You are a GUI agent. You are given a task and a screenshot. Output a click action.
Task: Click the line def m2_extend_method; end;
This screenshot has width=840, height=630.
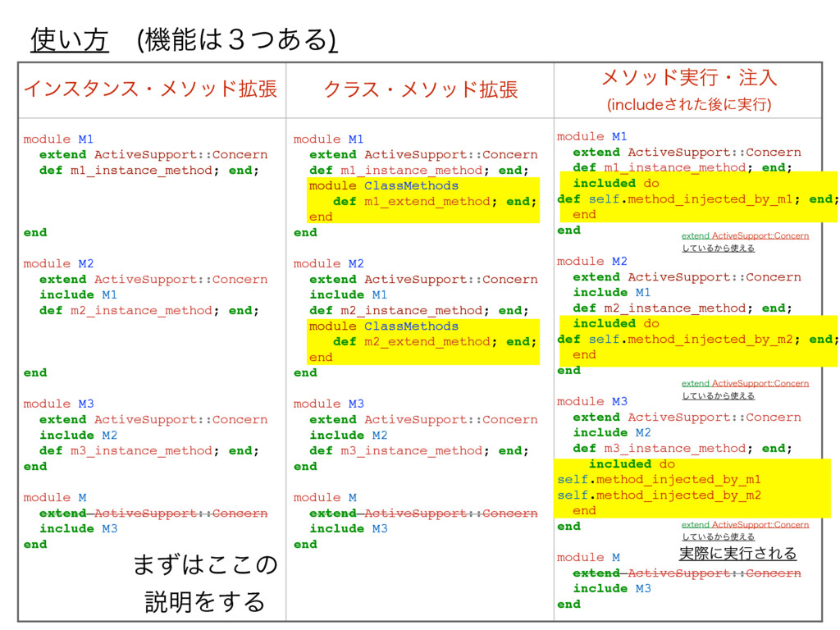point(435,342)
